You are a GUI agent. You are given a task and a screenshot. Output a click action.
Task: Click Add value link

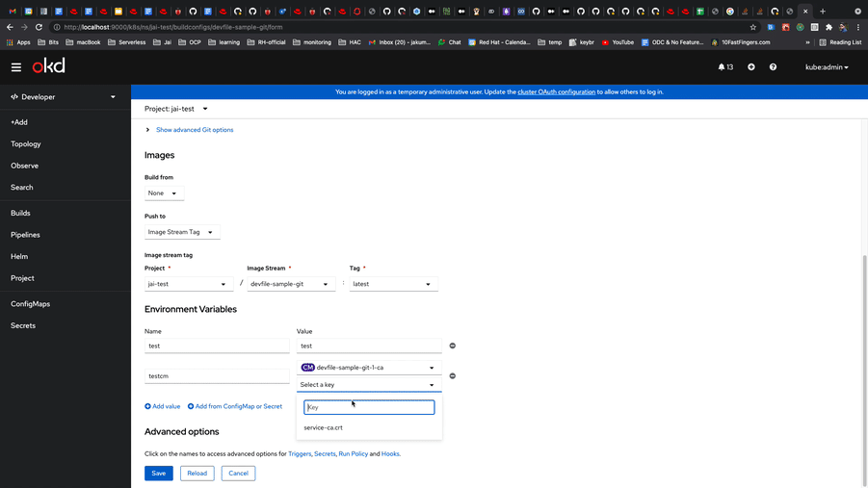click(163, 406)
